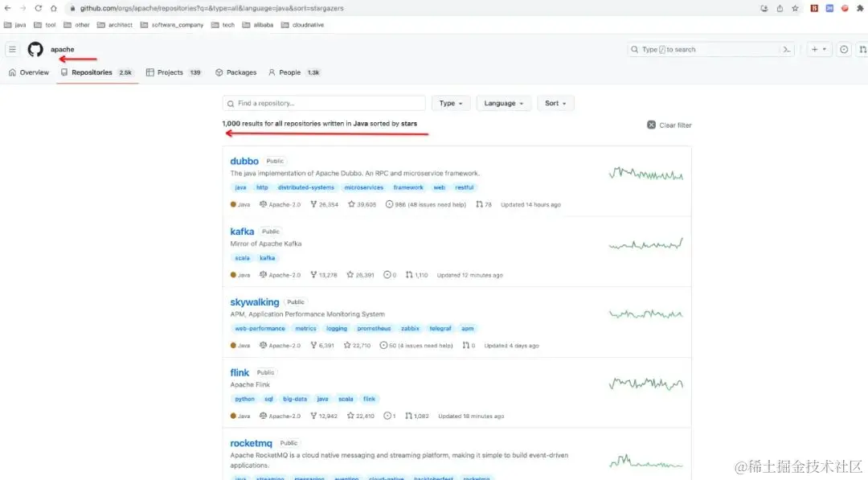Screen dimensions: 868x480
Task: Open the browser home page icon
Action: click(x=53, y=8)
